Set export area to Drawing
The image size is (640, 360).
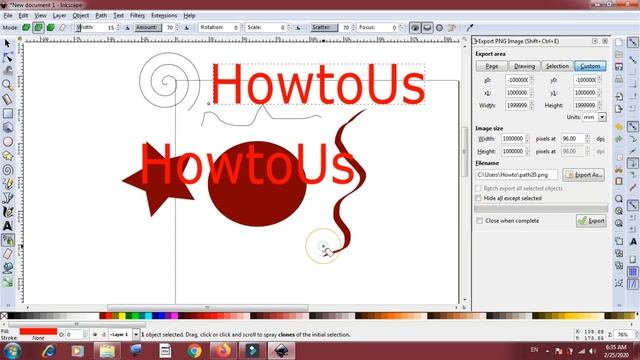click(x=524, y=66)
